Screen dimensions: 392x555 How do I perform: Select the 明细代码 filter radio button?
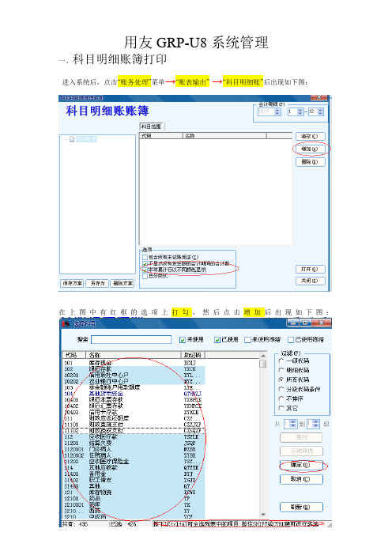pos(281,370)
